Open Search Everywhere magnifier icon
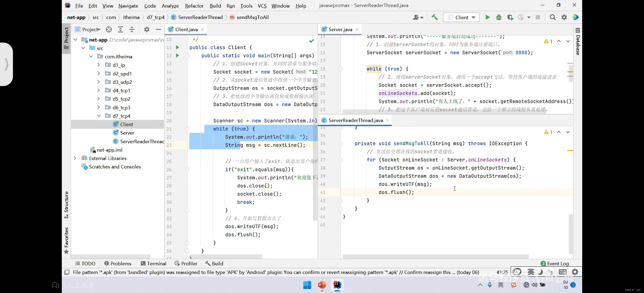The width and height of the screenshot is (644, 293). click(553, 17)
